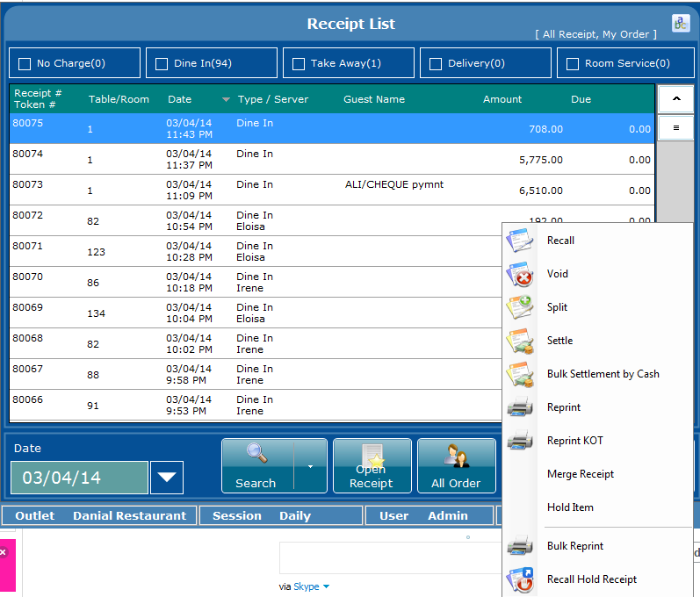Toggle the Take Away(1) checkbox

(x=299, y=64)
